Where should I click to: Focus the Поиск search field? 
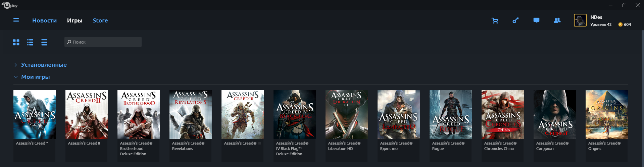click(103, 42)
